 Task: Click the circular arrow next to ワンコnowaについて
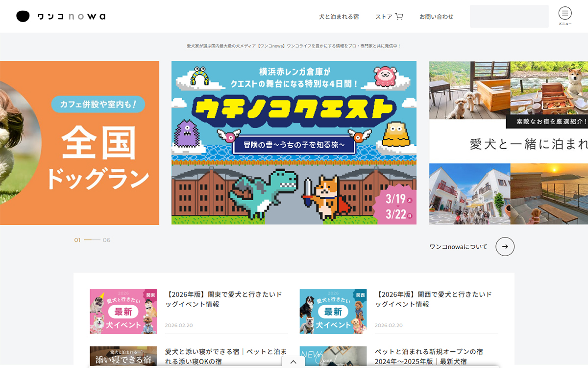click(505, 246)
